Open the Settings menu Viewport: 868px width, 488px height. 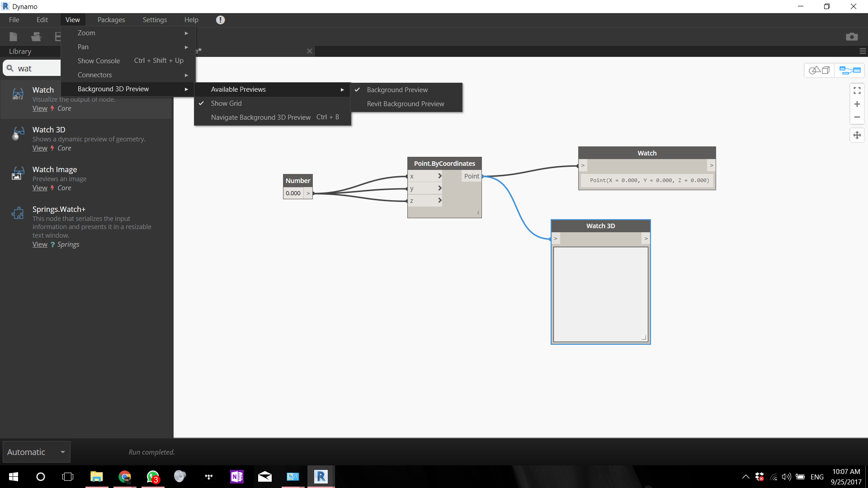tap(155, 20)
